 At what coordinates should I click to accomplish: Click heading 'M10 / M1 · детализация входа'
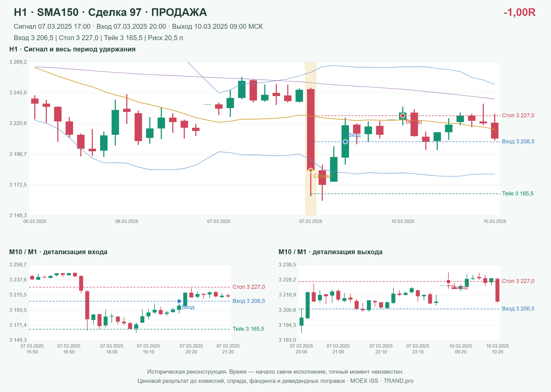[x=58, y=252]
